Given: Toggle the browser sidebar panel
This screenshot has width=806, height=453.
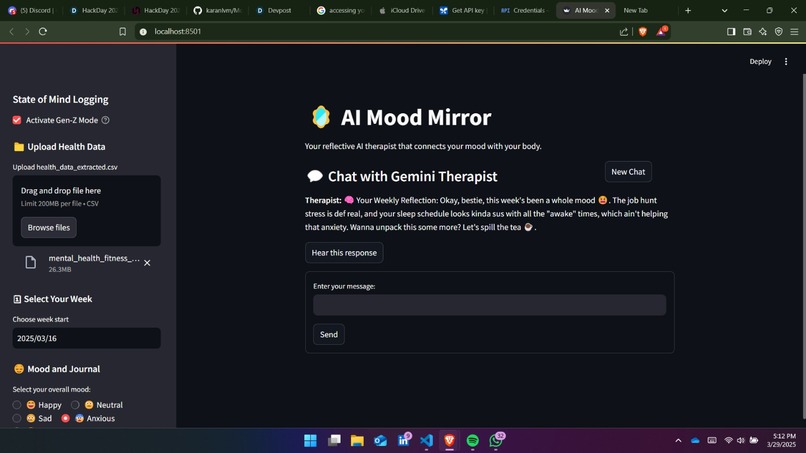Looking at the screenshot, I should tap(731, 31).
